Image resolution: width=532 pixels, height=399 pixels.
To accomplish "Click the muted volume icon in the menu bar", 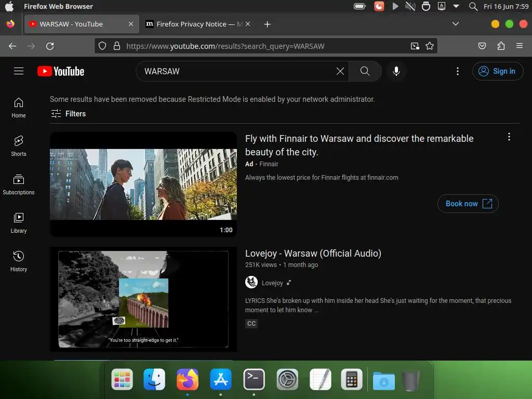I will [410, 6].
